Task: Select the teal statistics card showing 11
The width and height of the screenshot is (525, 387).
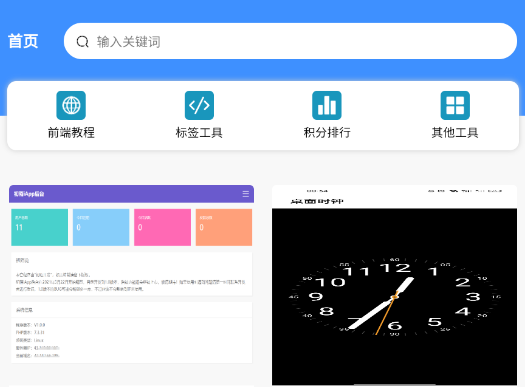Action: [x=40, y=227]
